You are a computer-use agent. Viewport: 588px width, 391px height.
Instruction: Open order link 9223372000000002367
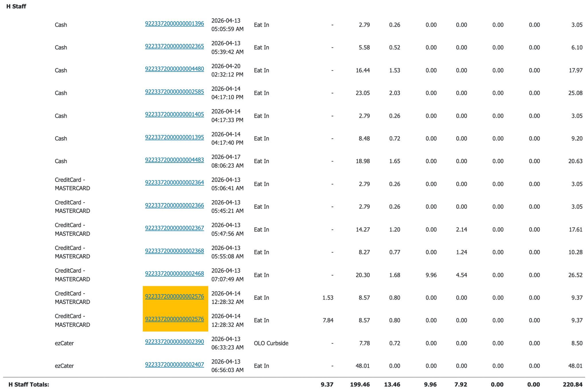point(174,228)
